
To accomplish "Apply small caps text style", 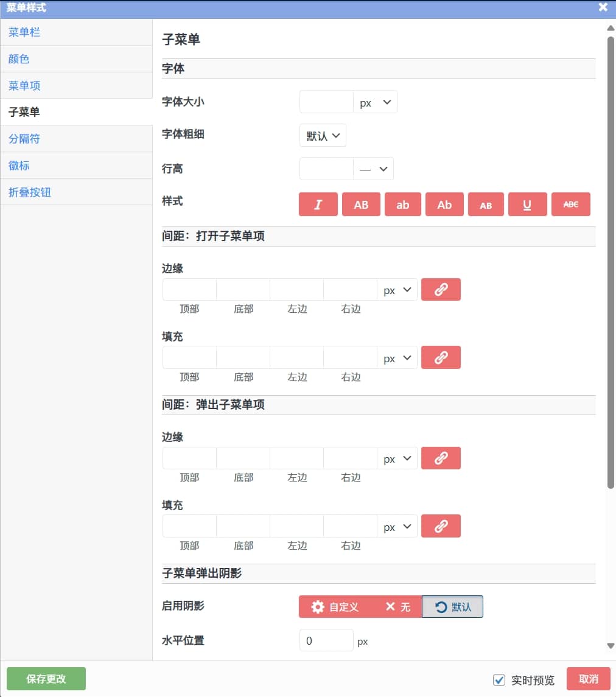I will tap(486, 205).
